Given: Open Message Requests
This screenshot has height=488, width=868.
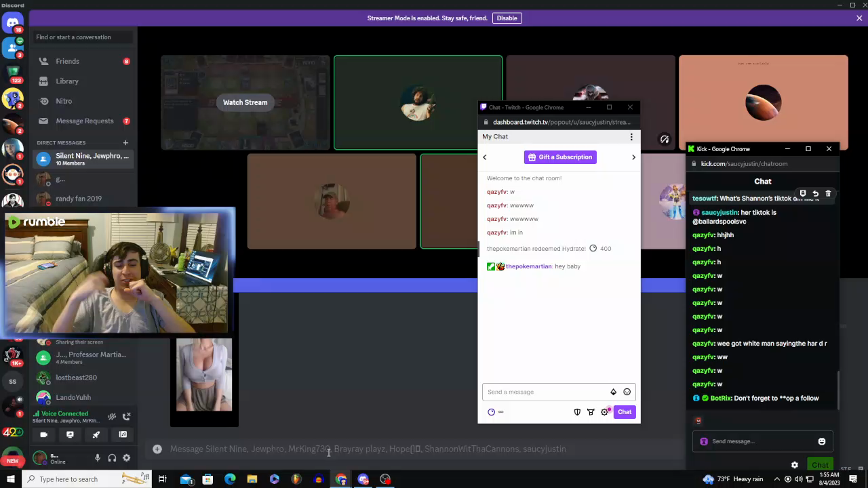Looking at the screenshot, I should point(84,121).
